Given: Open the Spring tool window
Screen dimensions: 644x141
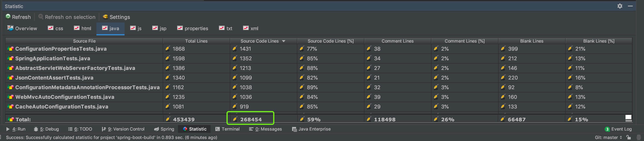Looking at the screenshot, I should 164,129.
